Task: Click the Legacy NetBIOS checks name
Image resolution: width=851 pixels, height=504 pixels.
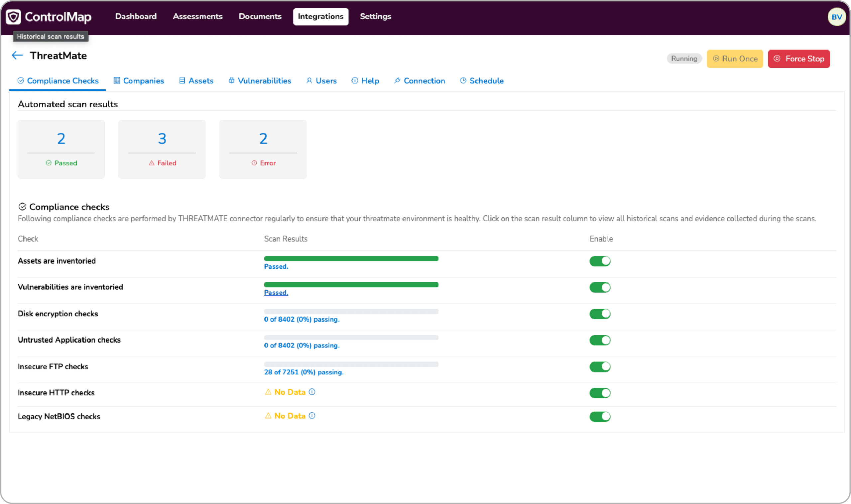Action: tap(59, 416)
